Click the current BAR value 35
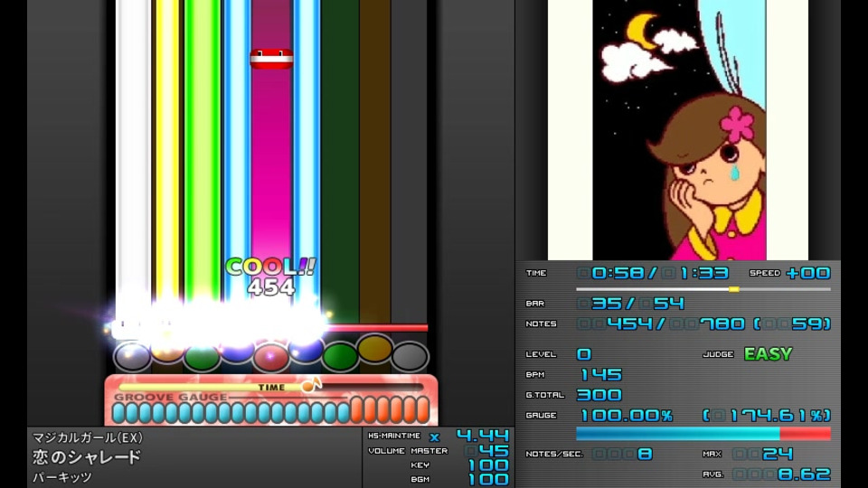This screenshot has width=868, height=488. (x=606, y=304)
